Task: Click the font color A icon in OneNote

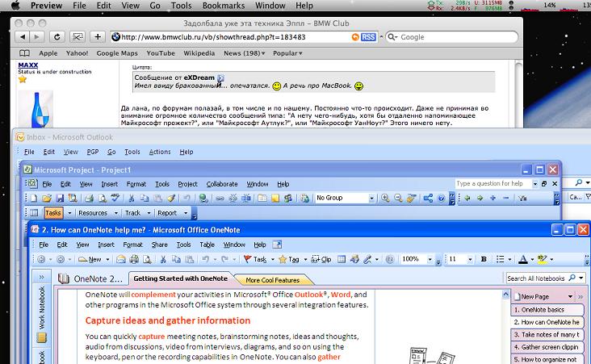Action: [523, 259]
